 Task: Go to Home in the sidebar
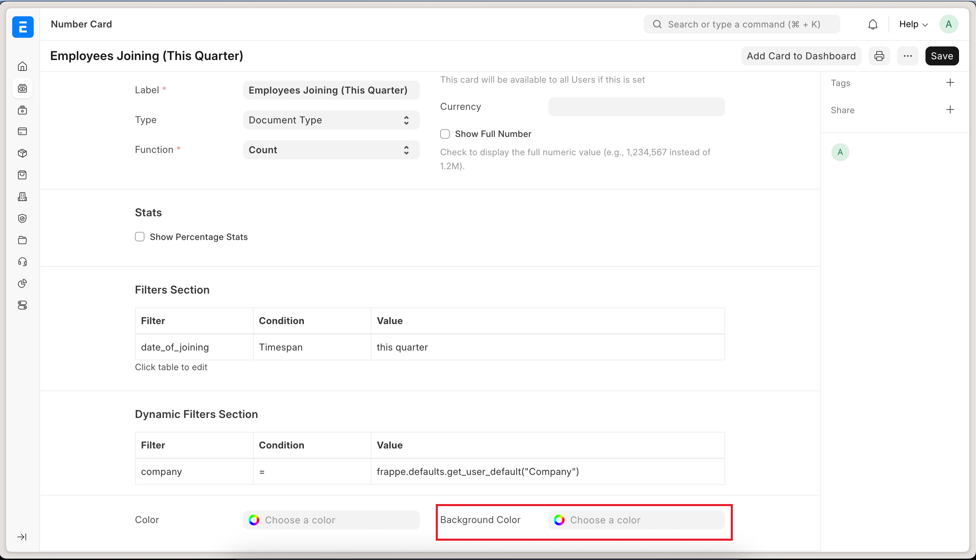click(x=22, y=66)
